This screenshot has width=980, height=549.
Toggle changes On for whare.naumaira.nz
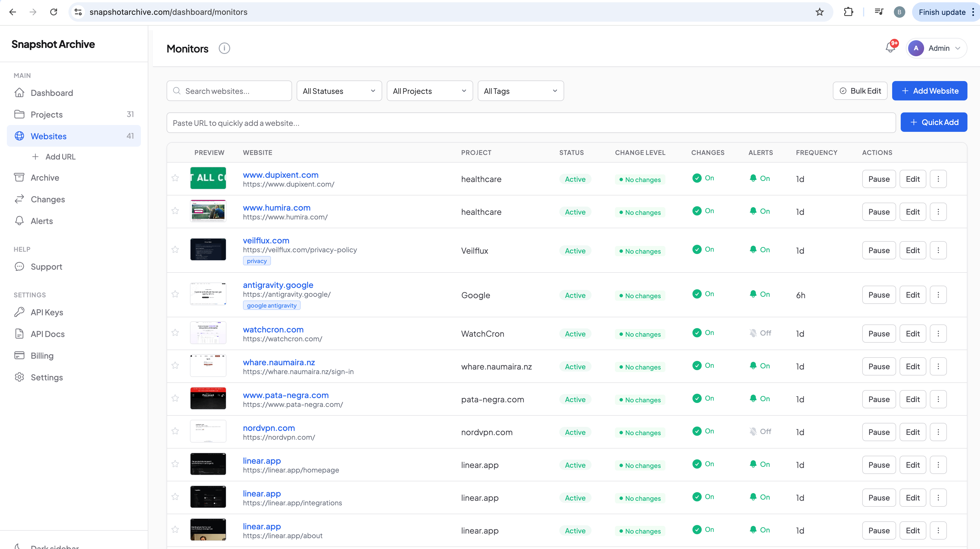click(x=703, y=366)
